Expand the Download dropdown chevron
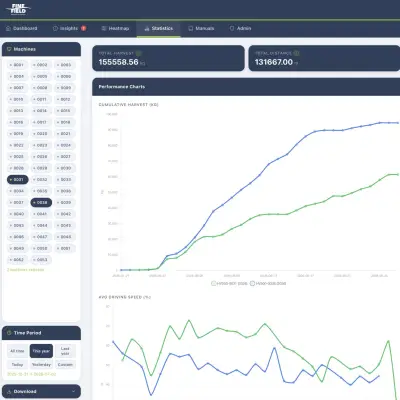Viewport: 400px width, 400px height. point(74,391)
